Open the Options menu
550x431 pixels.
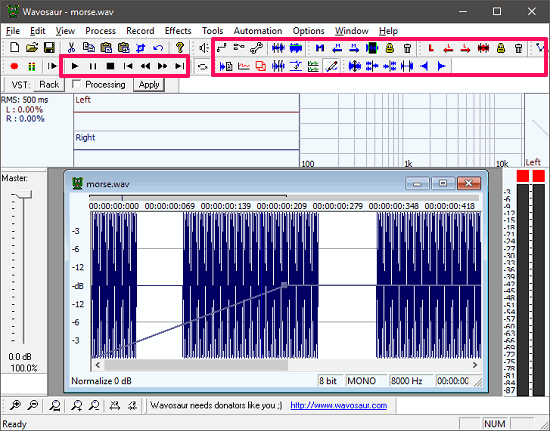coord(308,31)
